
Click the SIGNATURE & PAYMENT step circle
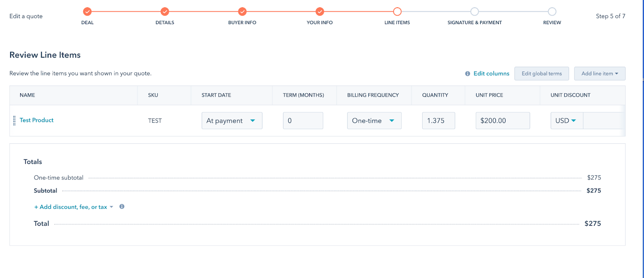[475, 12]
